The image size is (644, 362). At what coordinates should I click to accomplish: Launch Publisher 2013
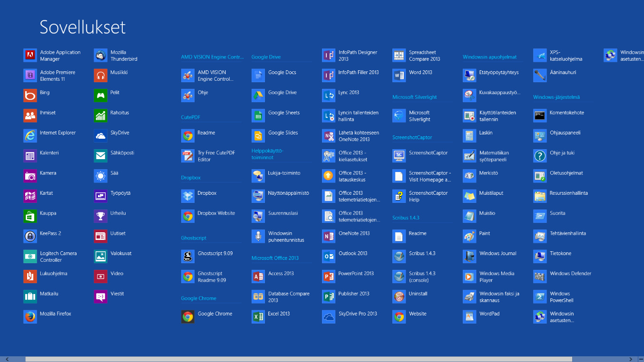point(346,297)
